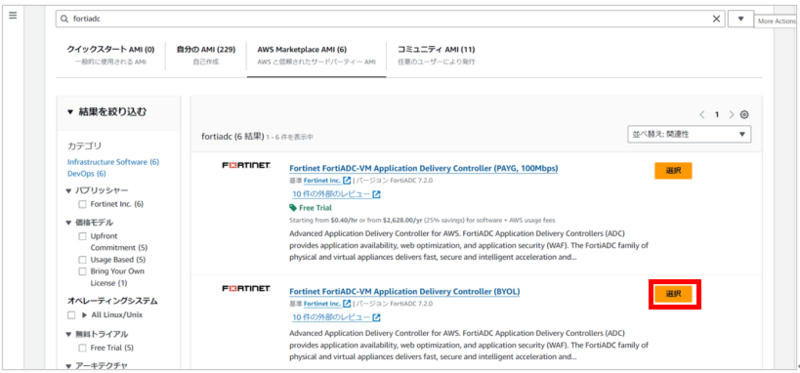Click the Fortinet logo of BYOL listing
This screenshot has width=800, height=373.
tap(246, 288)
